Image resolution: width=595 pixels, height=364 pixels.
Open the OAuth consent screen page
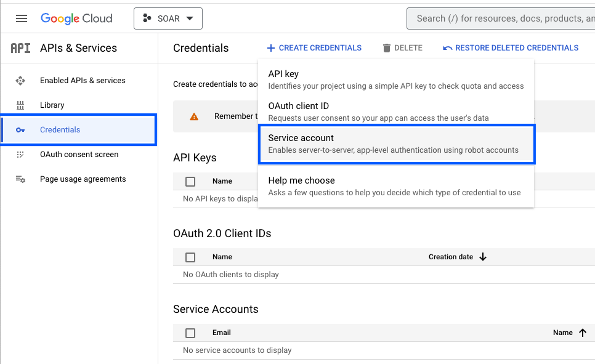[x=79, y=154]
